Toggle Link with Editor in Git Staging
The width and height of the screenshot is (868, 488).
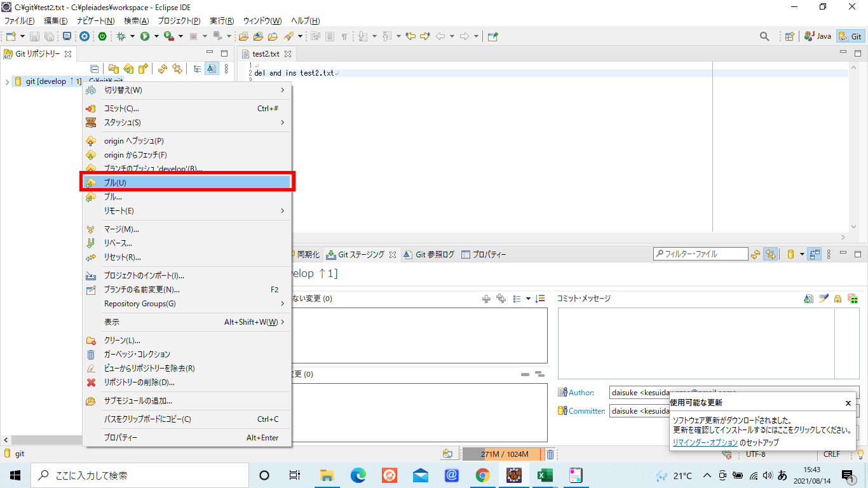(x=771, y=254)
